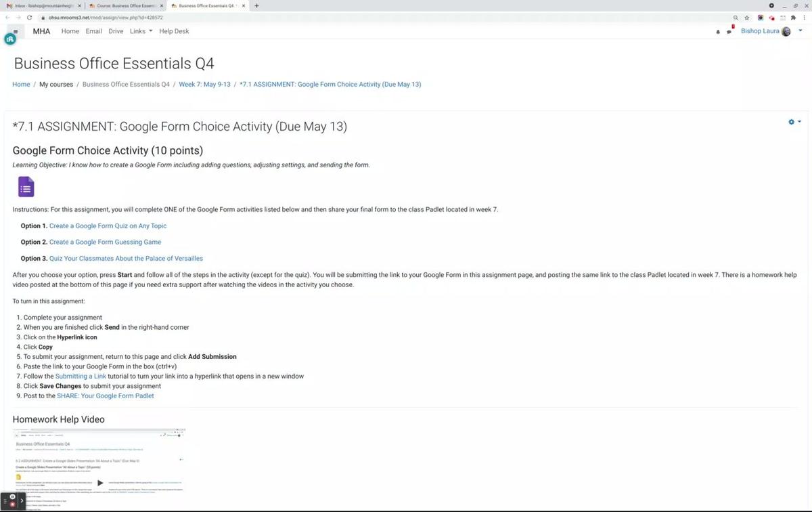Expand the Bishop Laura user menu
This screenshot has height=512, width=812.
tap(770, 31)
